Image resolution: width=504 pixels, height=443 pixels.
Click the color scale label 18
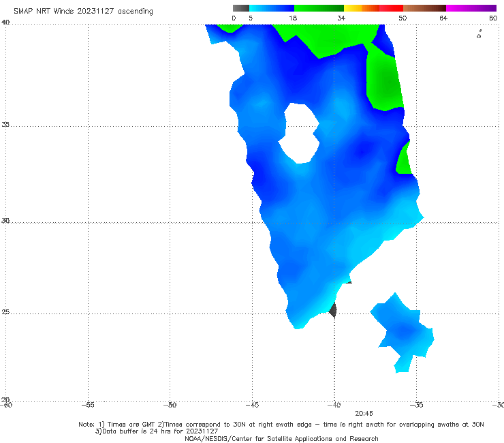click(x=293, y=18)
